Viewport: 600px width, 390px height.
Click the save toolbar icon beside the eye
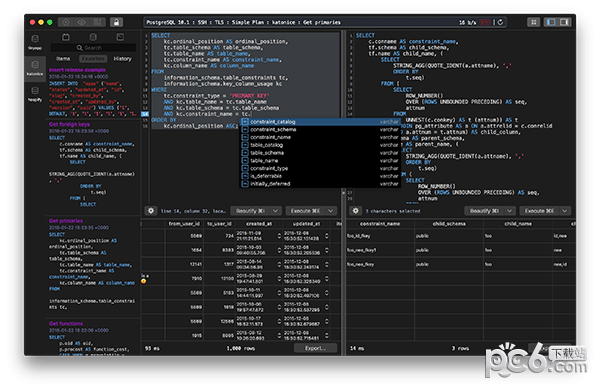coord(98,22)
